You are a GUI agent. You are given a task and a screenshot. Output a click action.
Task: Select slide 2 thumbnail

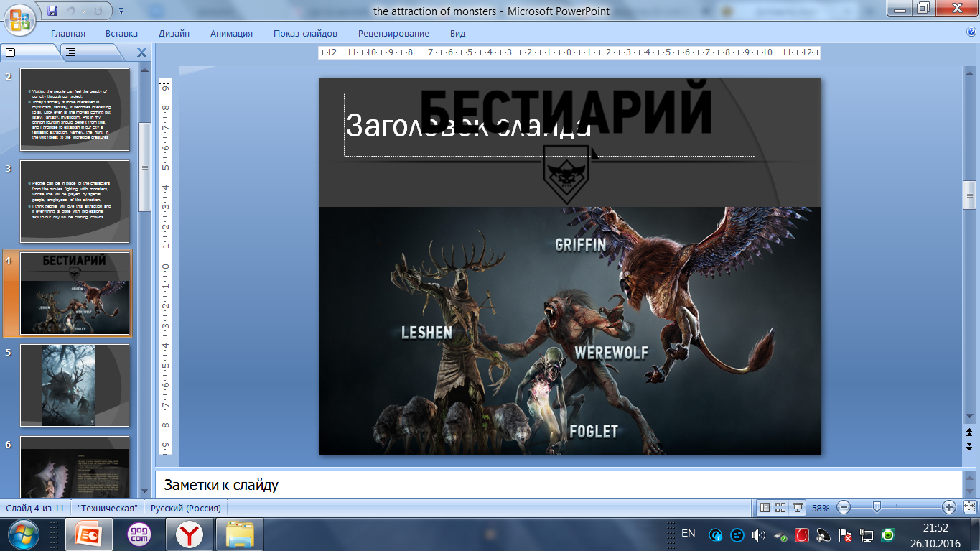click(75, 109)
